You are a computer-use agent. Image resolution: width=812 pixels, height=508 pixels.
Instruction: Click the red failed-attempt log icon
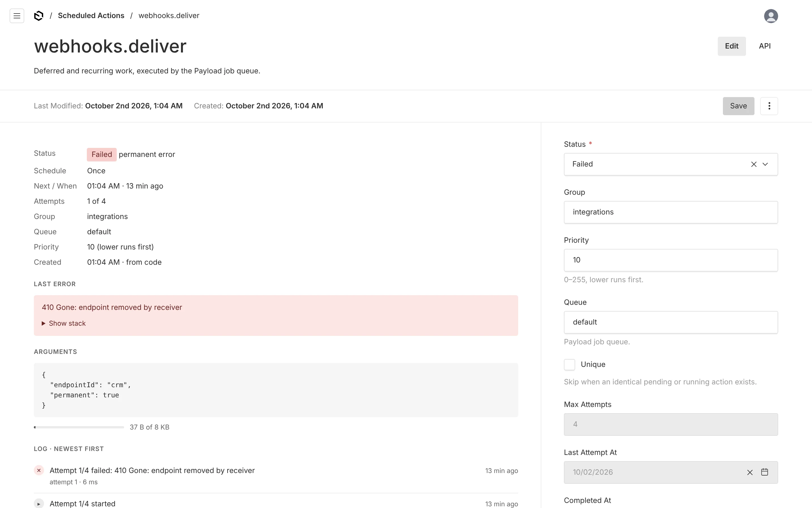pyautogui.click(x=39, y=470)
